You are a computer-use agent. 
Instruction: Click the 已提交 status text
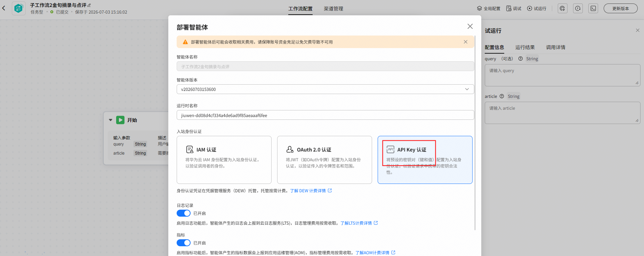point(62,12)
